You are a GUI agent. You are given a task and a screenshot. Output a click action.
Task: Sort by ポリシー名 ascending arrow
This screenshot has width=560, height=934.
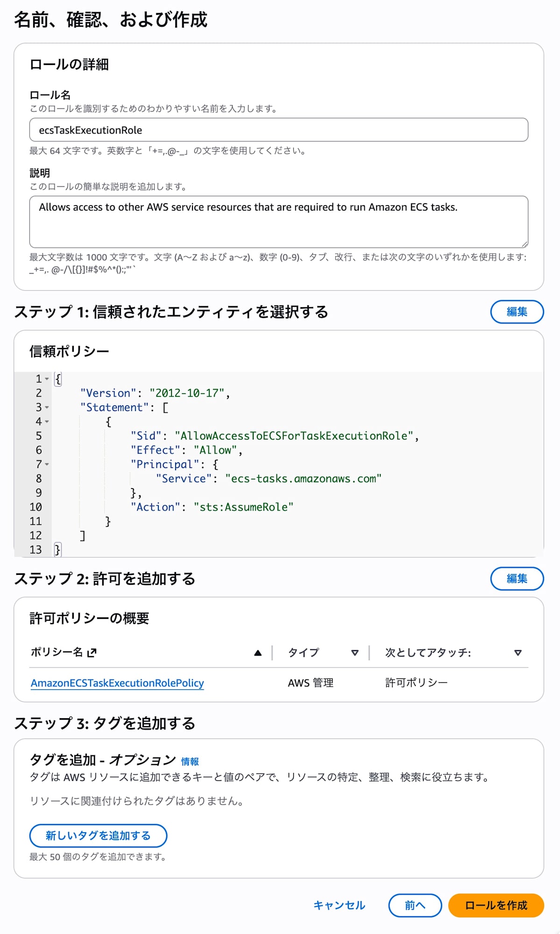pyautogui.click(x=258, y=653)
